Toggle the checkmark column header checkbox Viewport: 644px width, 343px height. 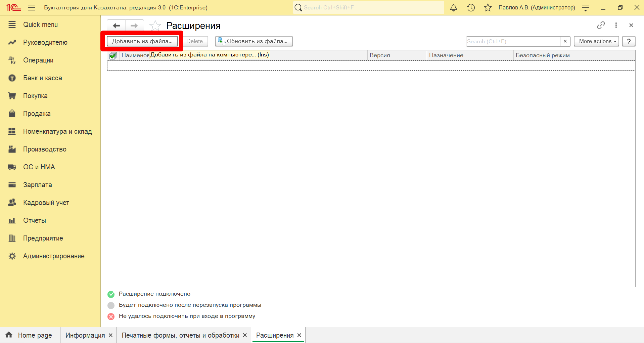113,55
